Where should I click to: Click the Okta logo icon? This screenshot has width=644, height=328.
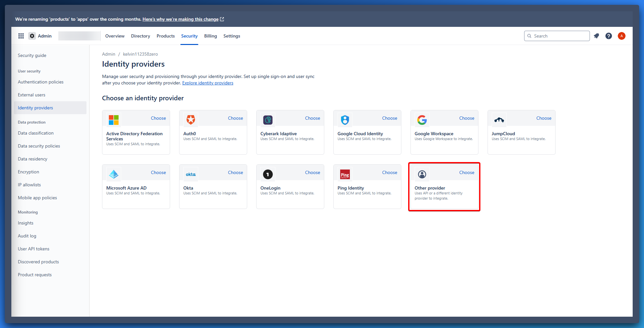pyautogui.click(x=191, y=174)
